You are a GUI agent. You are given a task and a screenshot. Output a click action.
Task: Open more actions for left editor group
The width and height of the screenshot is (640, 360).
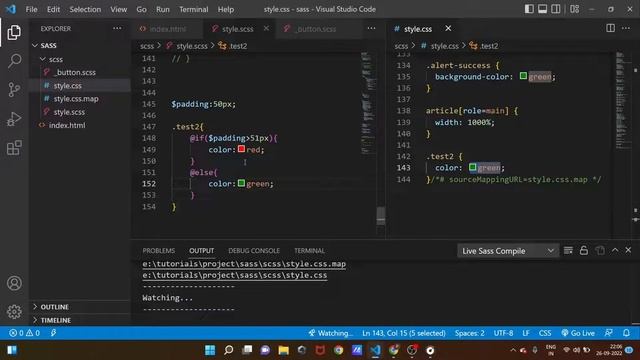(x=371, y=29)
